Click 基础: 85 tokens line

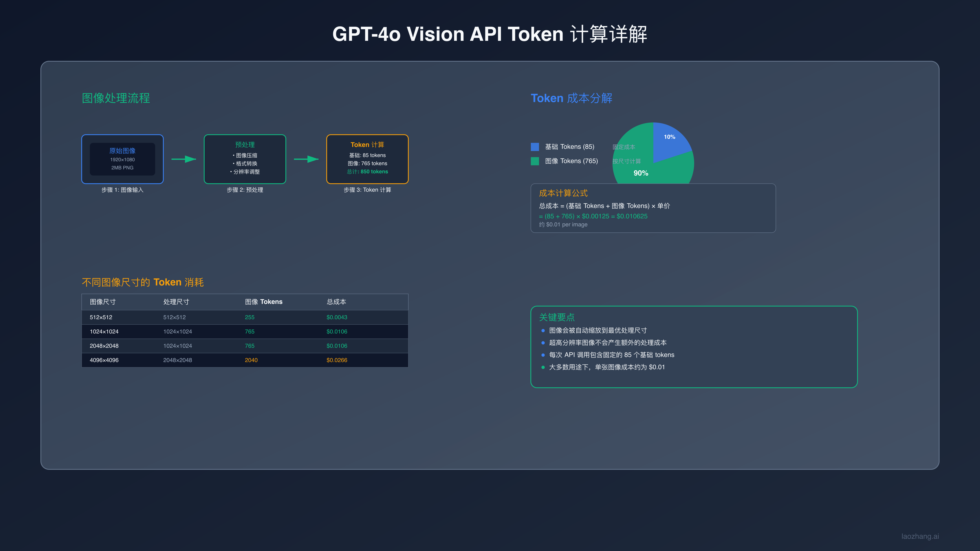[x=367, y=155]
